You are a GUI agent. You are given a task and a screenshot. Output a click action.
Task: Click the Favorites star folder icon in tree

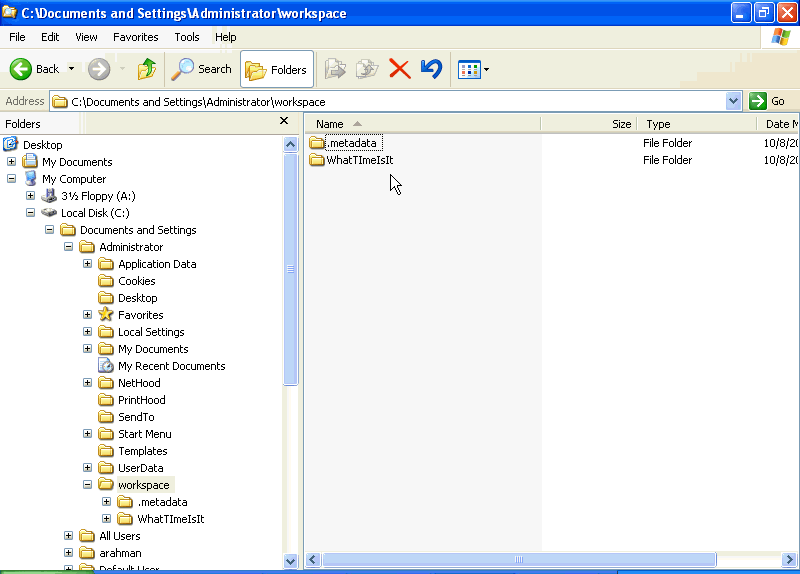click(x=106, y=315)
